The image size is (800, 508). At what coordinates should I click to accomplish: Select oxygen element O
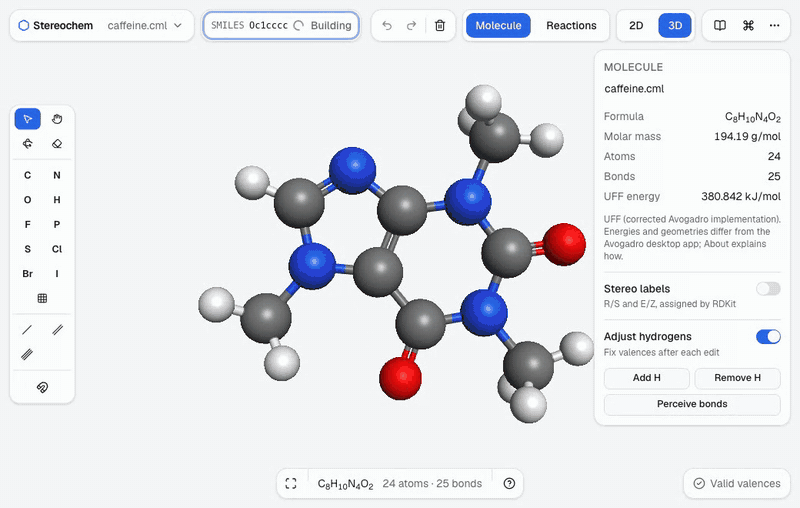click(x=28, y=199)
